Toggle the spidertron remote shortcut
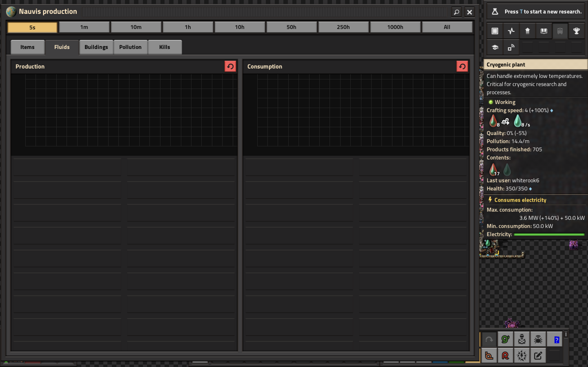The height and width of the screenshot is (367, 588). click(x=538, y=339)
